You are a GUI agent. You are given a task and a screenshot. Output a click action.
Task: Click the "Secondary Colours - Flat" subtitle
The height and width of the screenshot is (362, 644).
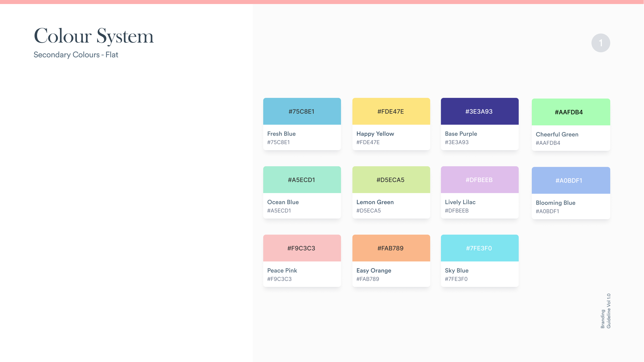[76, 55]
